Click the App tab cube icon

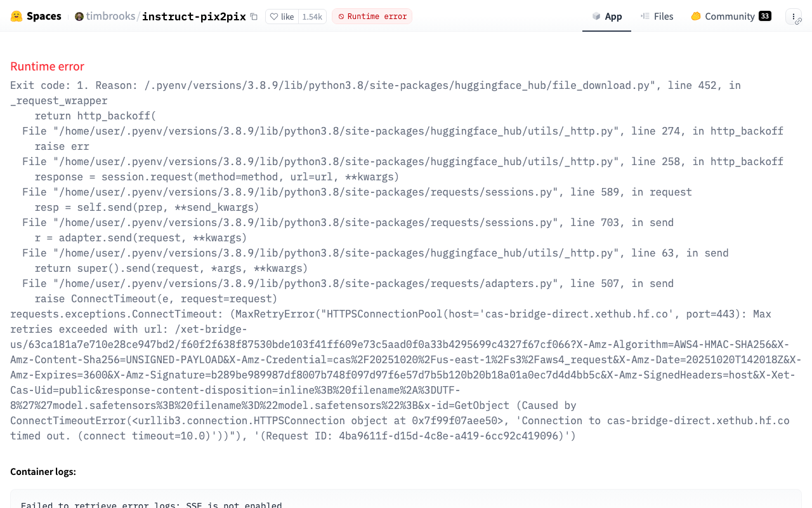coord(596,17)
